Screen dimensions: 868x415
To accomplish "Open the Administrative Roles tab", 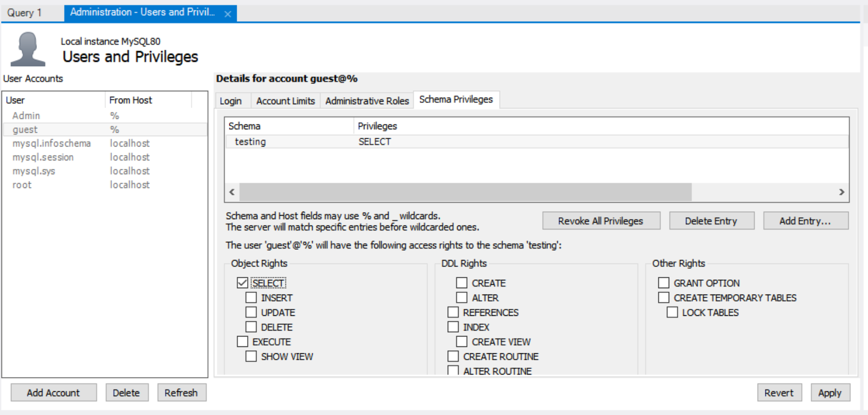I will [367, 101].
